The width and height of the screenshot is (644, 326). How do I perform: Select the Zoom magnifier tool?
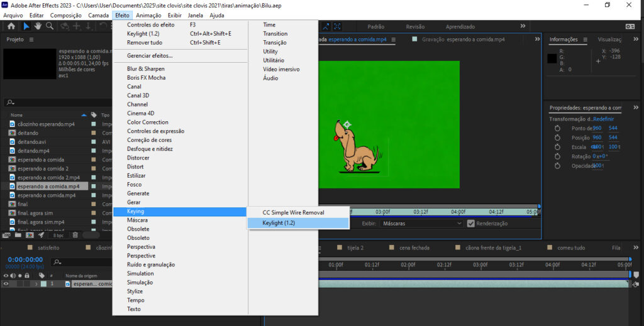click(50, 26)
